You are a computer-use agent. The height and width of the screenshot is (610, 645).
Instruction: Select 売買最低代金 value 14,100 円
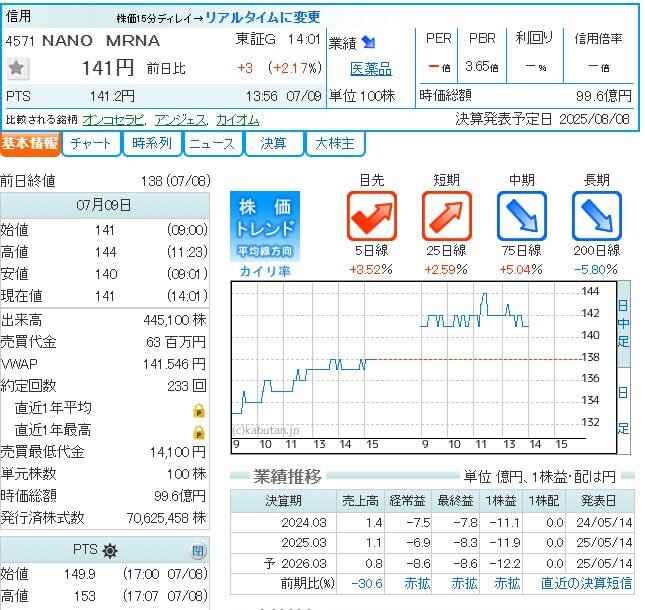click(x=178, y=452)
